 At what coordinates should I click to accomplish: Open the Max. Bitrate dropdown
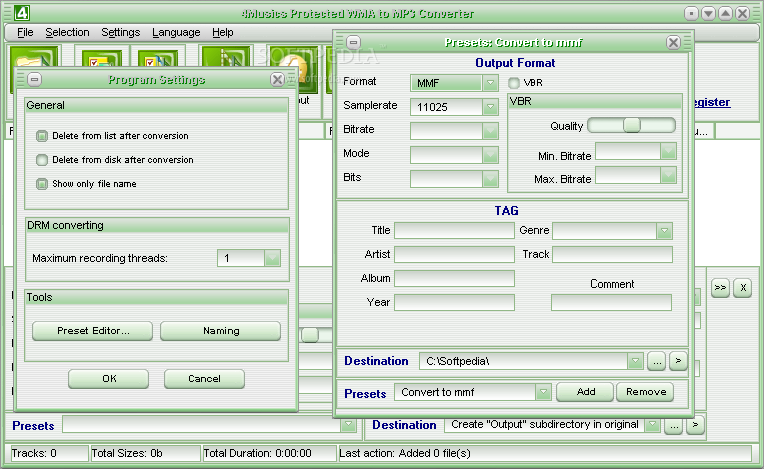[668, 175]
